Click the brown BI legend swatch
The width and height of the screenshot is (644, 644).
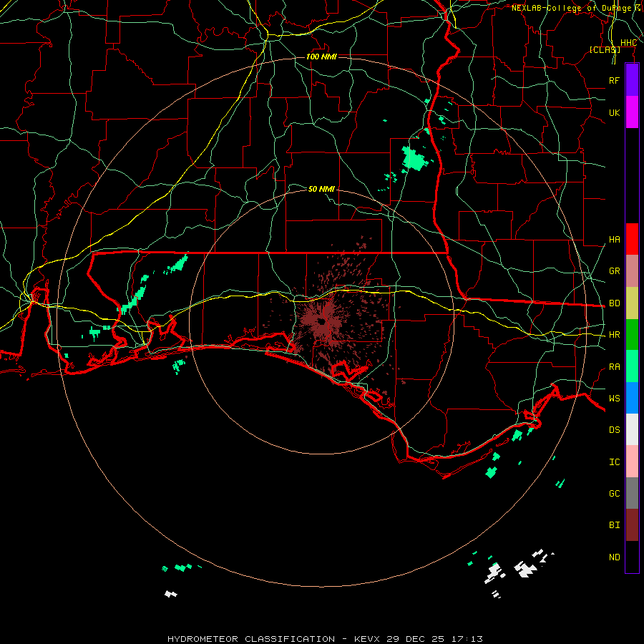point(632,525)
